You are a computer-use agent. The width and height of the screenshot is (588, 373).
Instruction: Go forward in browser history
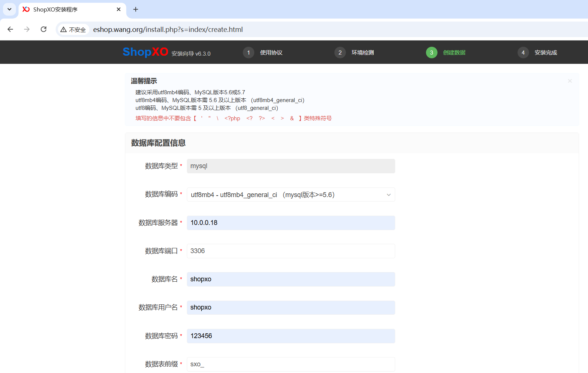[x=27, y=29]
